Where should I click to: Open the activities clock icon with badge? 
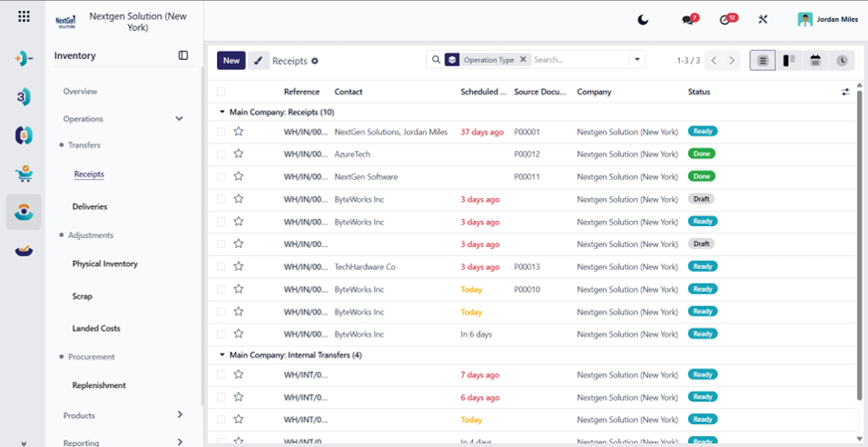tap(728, 19)
